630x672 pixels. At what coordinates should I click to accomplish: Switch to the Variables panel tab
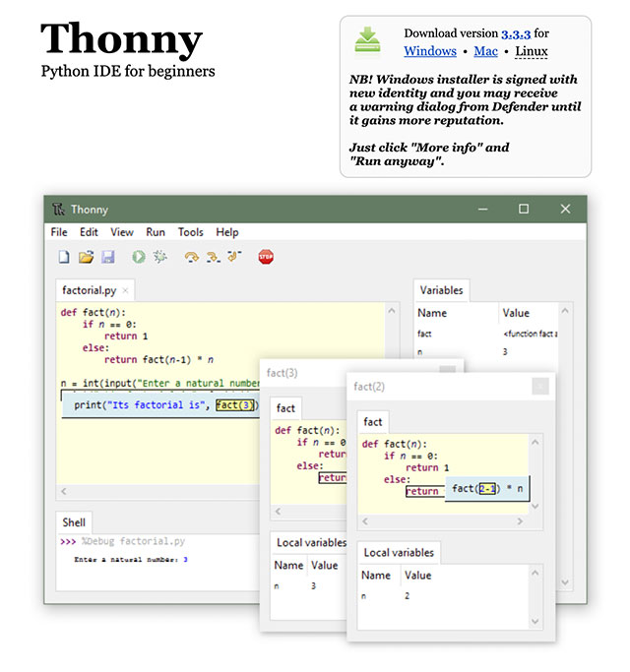click(x=441, y=289)
